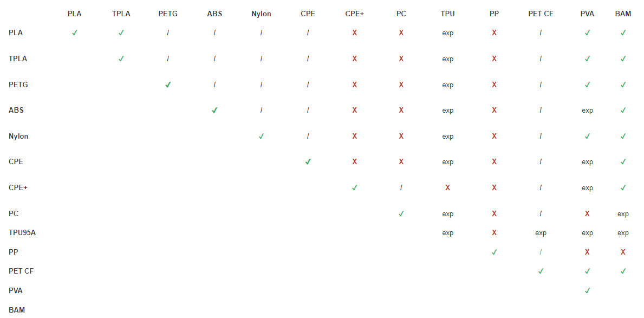644x318 pixels.
Task: Click the TPU95A row label
Action: click(22, 232)
